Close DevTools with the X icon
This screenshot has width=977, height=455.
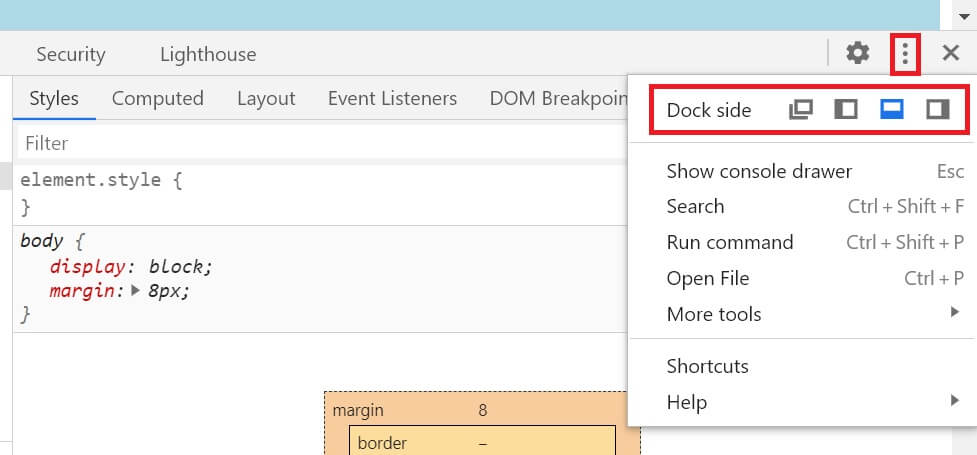pos(951,53)
